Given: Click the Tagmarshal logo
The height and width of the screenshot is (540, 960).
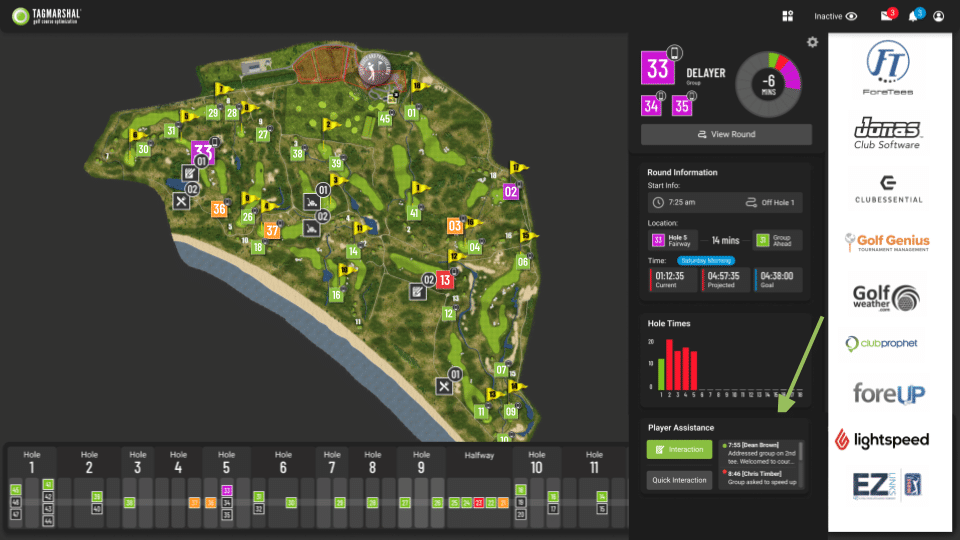Looking at the screenshot, I should click(x=47, y=16).
